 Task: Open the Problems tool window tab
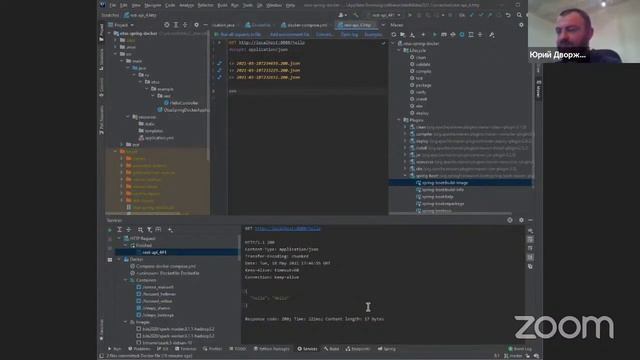(x=139, y=349)
